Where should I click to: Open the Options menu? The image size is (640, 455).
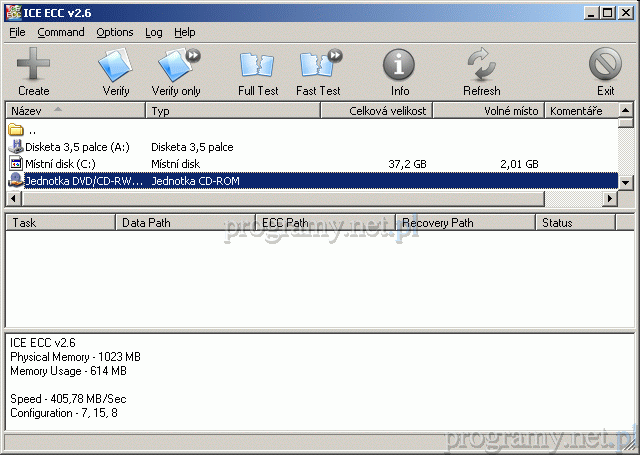pyautogui.click(x=115, y=32)
